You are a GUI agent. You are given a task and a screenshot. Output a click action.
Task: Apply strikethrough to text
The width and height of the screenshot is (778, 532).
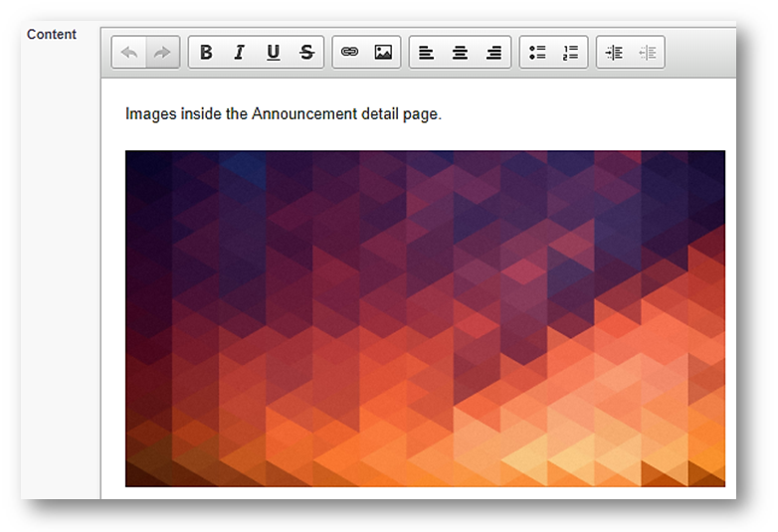pyautogui.click(x=306, y=53)
